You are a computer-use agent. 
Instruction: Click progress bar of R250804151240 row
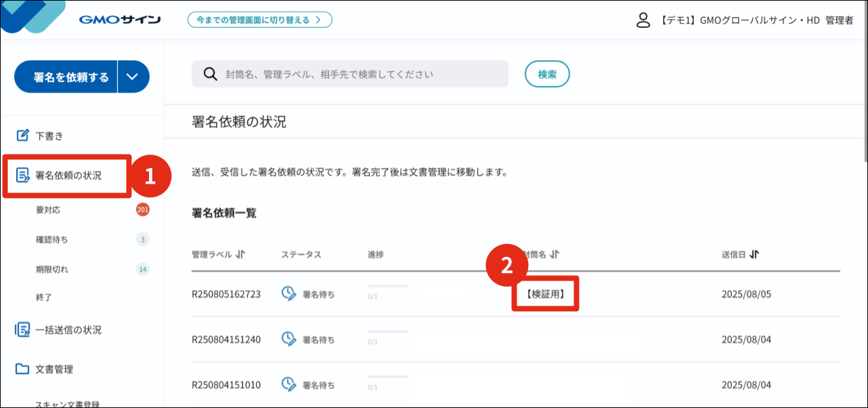tap(387, 331)
